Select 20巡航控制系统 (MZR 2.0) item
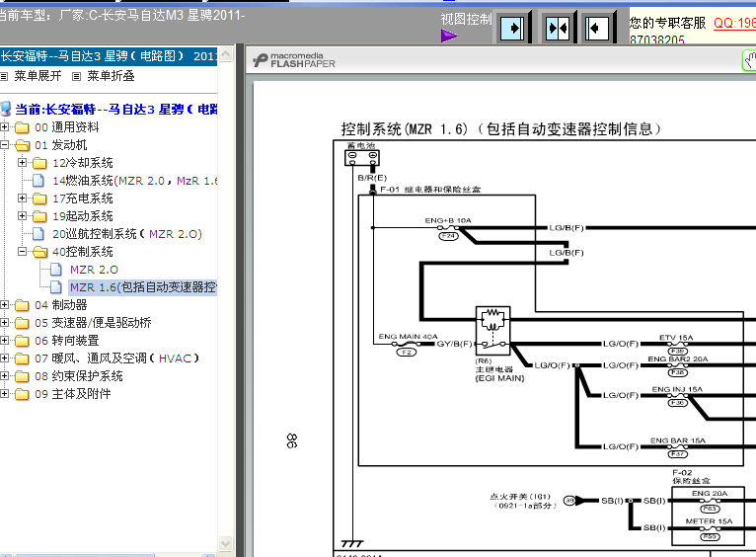756x557 pixels. click(126, 234)
